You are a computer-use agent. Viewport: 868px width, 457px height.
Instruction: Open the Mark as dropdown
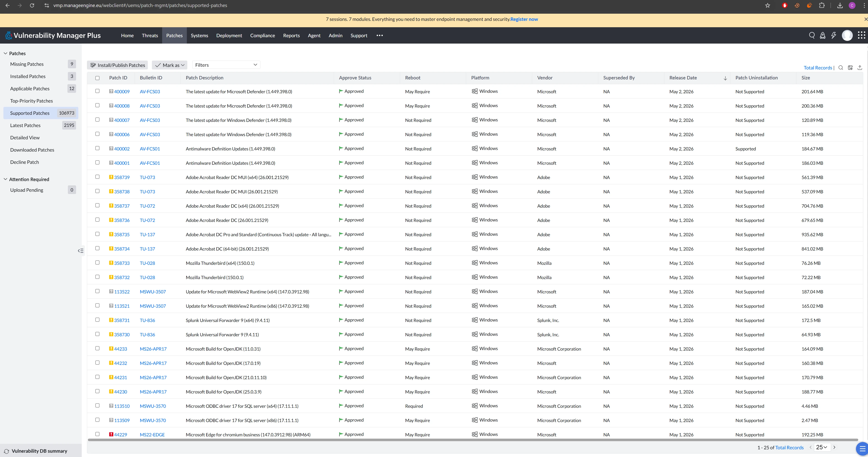tap(169, 65)
